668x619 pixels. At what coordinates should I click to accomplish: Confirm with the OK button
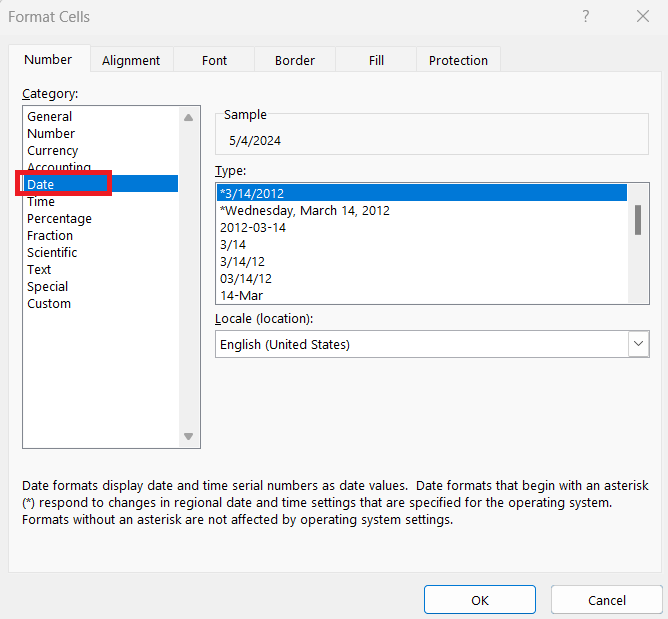pos(480,600)
